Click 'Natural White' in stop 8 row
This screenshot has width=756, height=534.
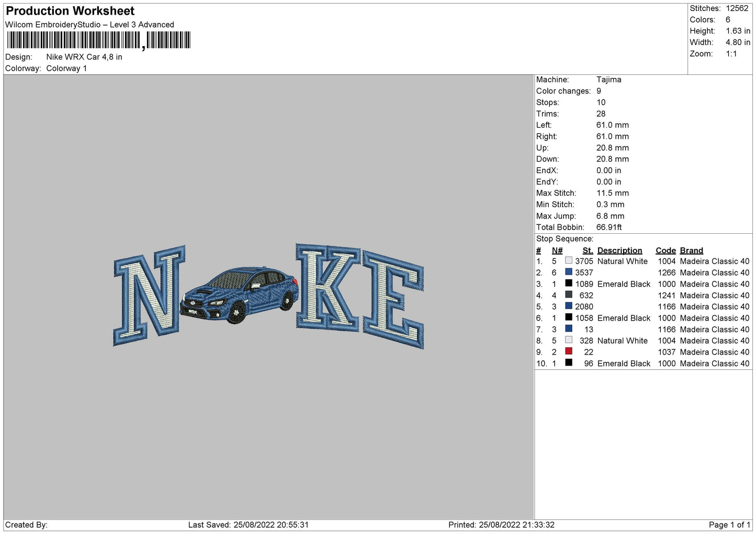(x=622, y=341)
